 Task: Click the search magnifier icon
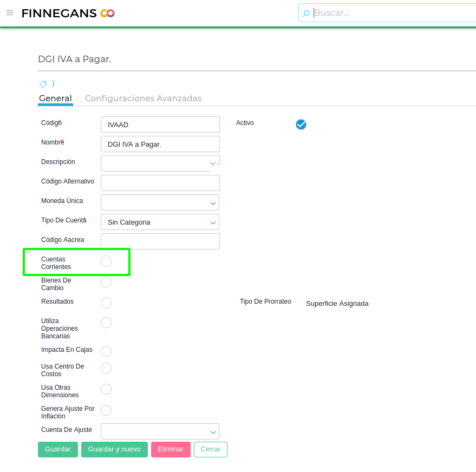coord(306,13)
